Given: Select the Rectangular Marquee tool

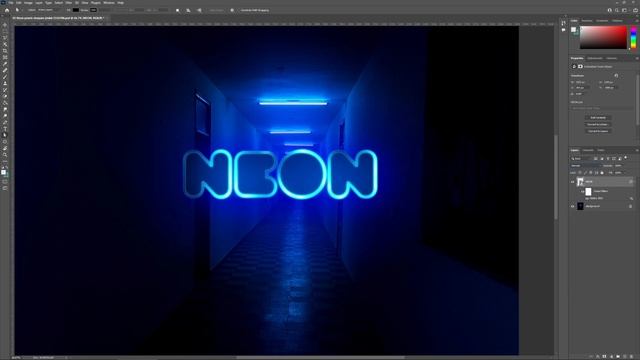Looking at the screenshot, I should (x=5, y=31).
